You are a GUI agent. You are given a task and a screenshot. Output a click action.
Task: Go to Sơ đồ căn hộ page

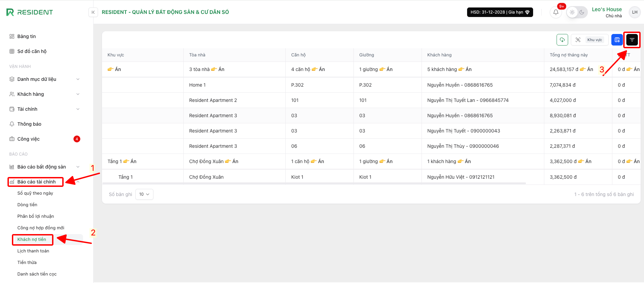pyautogui.click(x=32, y=51)
